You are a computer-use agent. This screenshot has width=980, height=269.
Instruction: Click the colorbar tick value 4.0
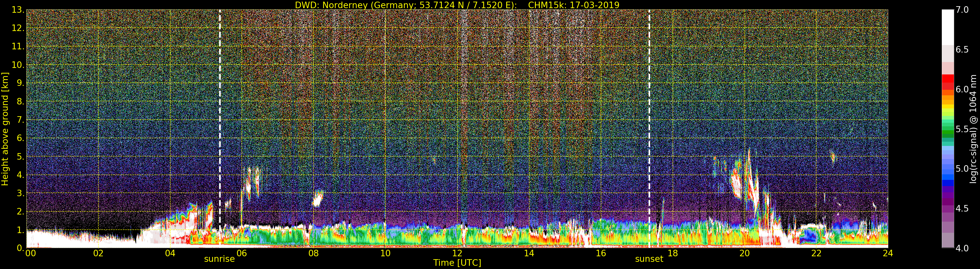tap(962, 248)
